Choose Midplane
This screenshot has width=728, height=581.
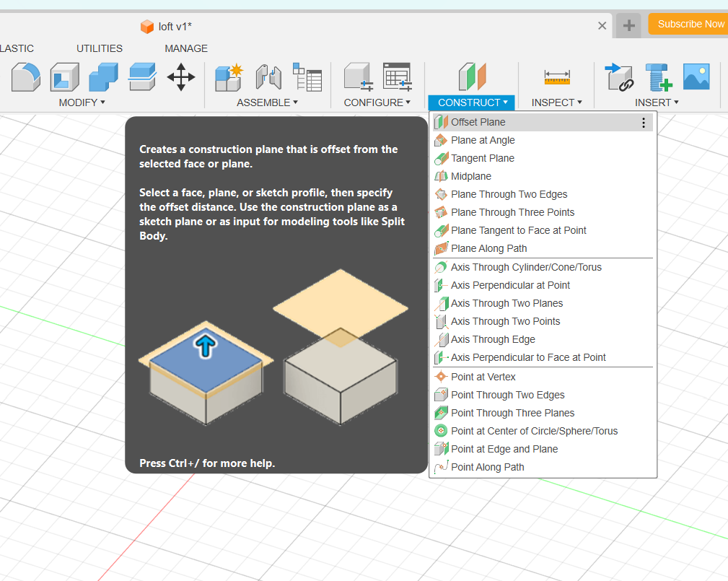(x=543, y=177)
